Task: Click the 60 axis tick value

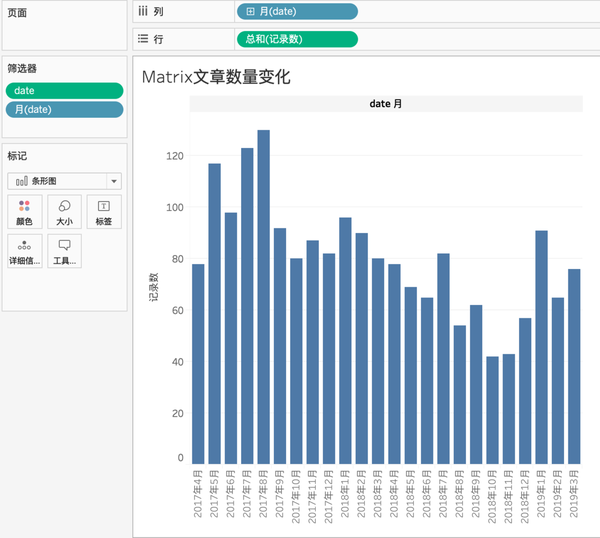Action: (178, 310)
